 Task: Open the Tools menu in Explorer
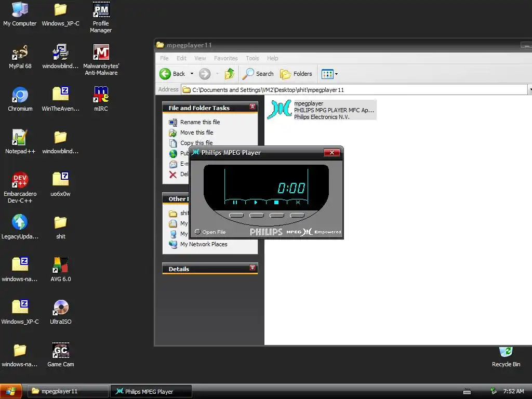click(252, 58)
